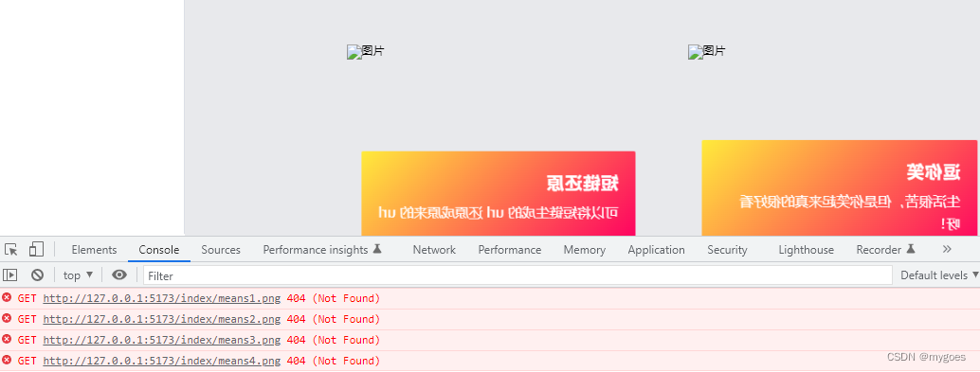Show the console sidebar icon
This screenshot has height=372, width=980.
point(10,275)
